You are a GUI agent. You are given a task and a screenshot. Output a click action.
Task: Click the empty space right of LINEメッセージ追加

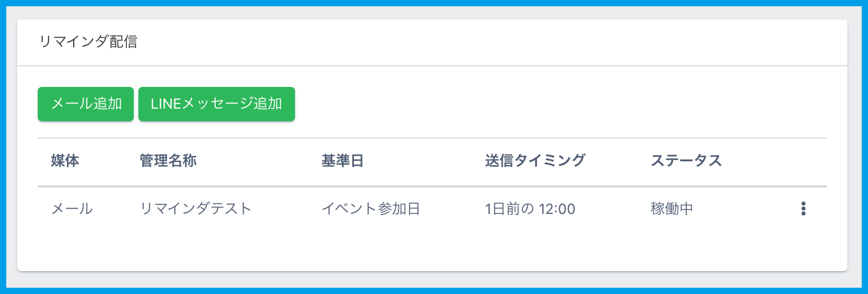point(515,104)
